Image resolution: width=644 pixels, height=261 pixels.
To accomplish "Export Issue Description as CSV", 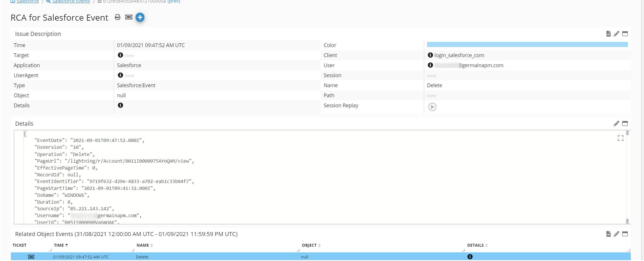I will point(608,34).
